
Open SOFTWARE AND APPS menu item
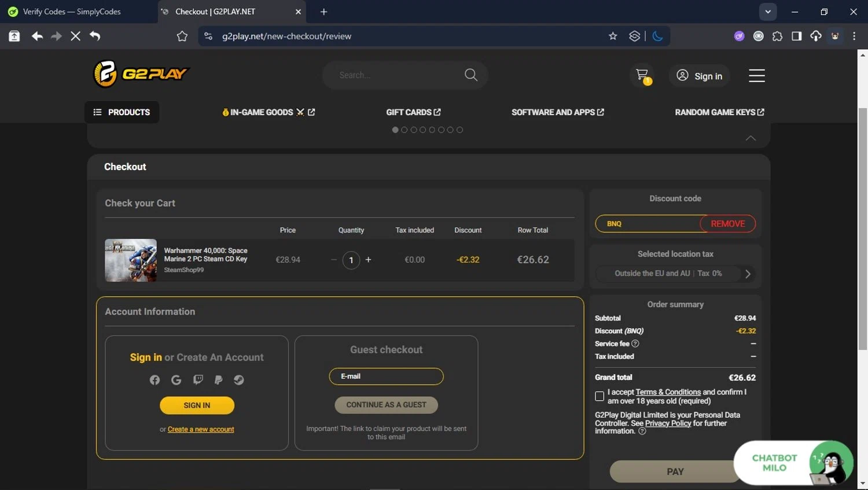(558, 112)
